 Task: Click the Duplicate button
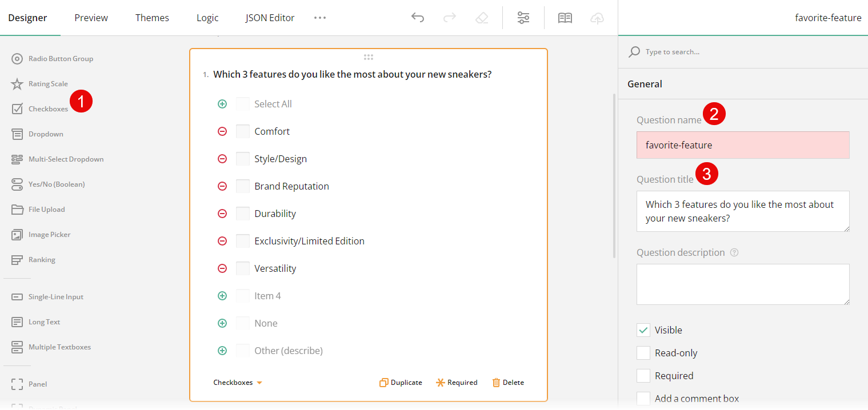[401, 382]
